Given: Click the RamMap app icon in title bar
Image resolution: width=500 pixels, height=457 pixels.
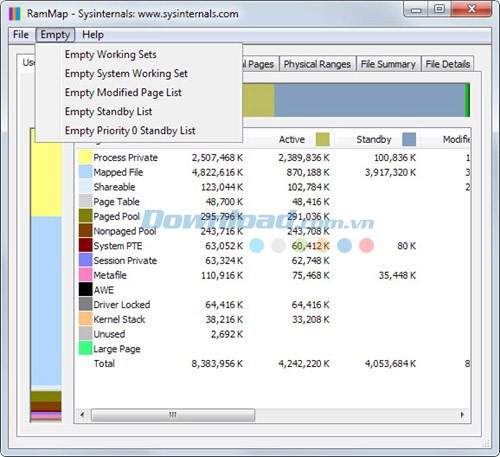Looking at the screenshot, I should click(15, 14).
